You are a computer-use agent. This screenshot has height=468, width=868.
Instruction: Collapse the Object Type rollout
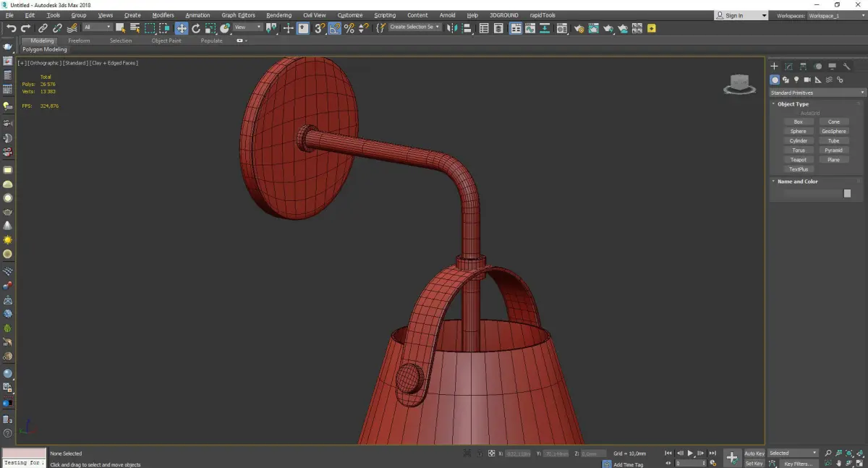tap(793, 104)
